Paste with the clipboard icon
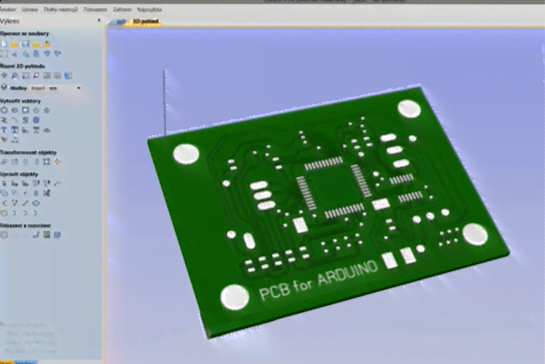Viewport: 545px width, 364px height. pos(36,54)
